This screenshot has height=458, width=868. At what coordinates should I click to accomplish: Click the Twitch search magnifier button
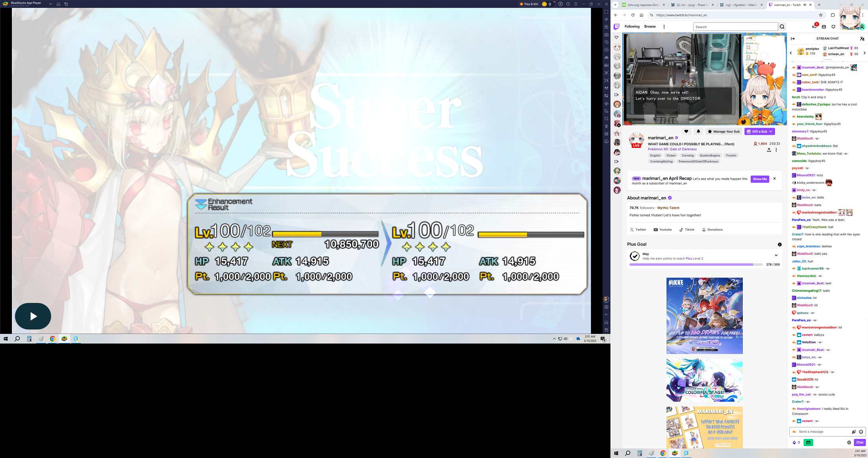tap(782, 27)
